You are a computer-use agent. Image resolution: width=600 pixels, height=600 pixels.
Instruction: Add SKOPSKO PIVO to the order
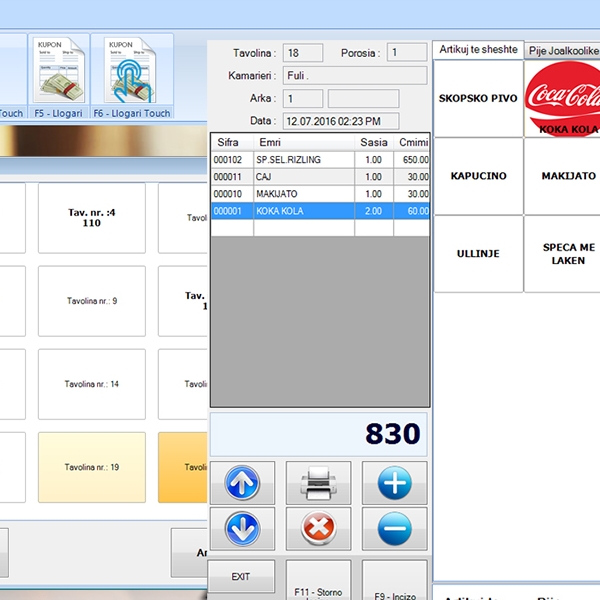[x=479, y=98]
